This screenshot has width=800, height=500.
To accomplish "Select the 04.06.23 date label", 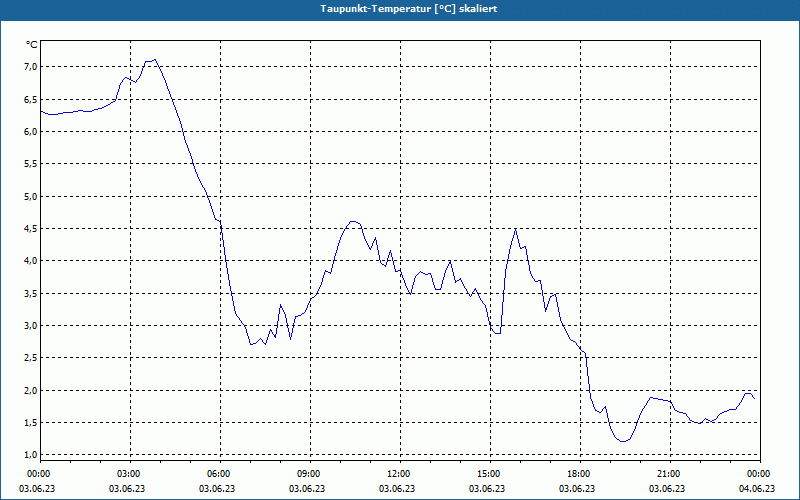I will coord(757,488).
